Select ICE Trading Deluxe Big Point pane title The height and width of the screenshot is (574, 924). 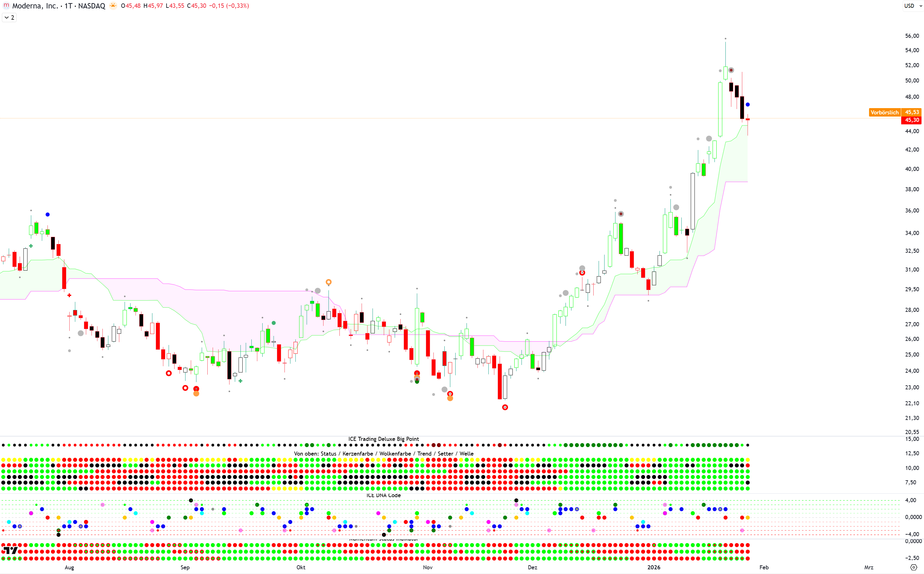coord(383,439)
